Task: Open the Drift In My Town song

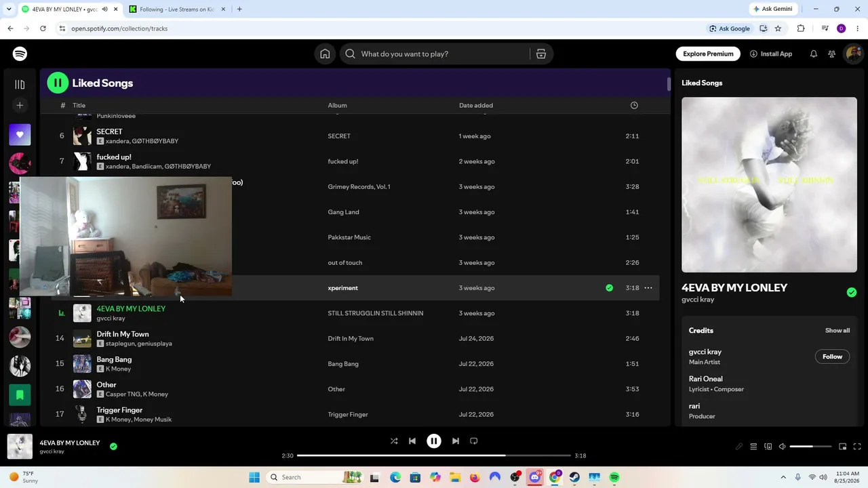Action: (123, 334)
